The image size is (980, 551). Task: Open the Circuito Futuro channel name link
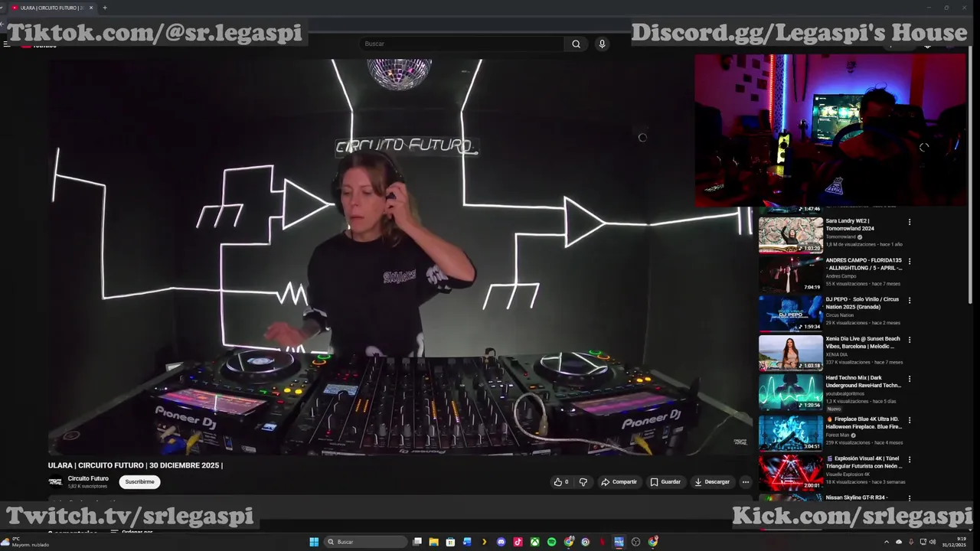[x=88, y=478]
